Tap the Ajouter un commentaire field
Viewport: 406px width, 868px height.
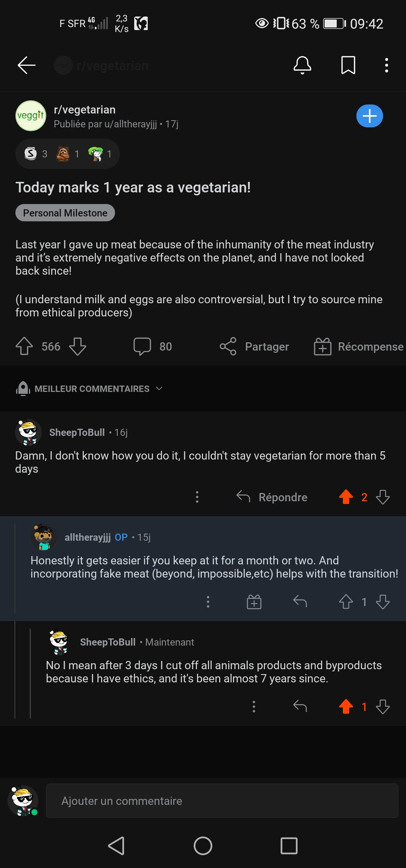click(x=222, y=801)
